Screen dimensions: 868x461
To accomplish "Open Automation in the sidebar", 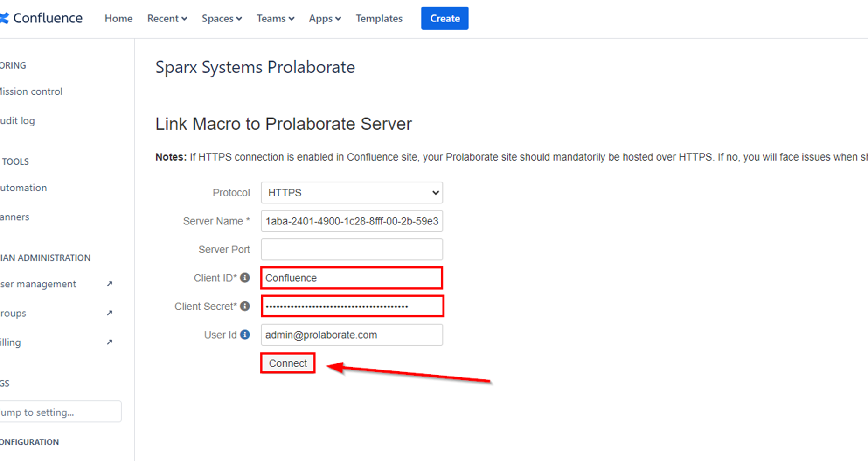I will click(x=23, y=188).
